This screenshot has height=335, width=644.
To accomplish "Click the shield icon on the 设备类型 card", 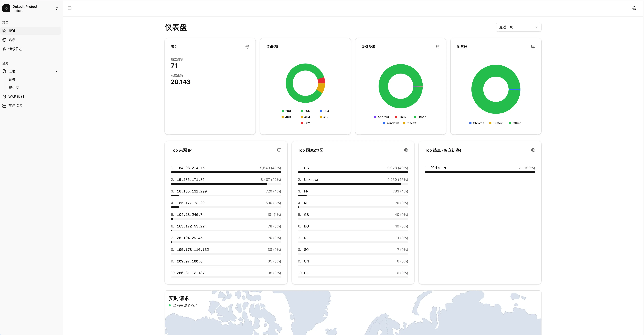I will [438, 47].
